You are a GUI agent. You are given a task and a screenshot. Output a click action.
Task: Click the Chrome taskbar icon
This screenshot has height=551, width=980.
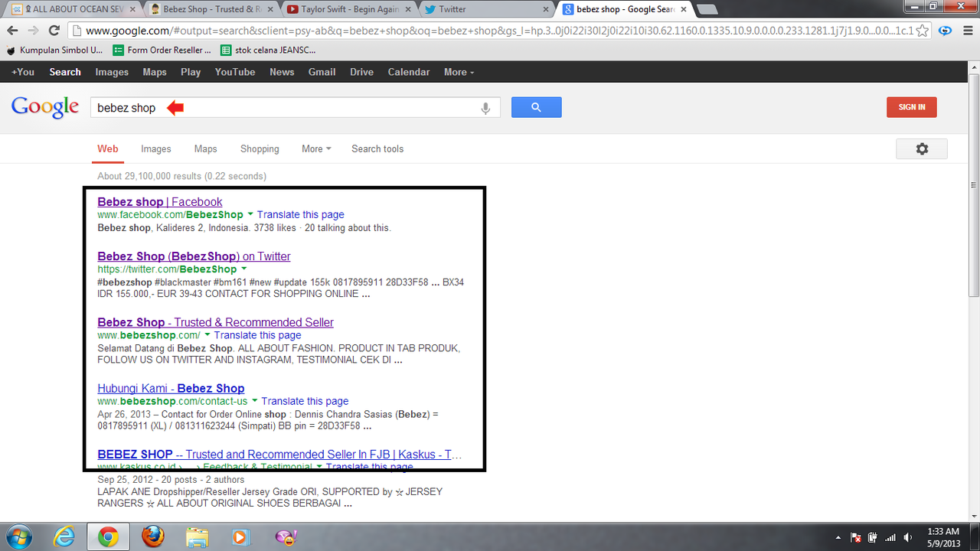[x=108, y=537]
